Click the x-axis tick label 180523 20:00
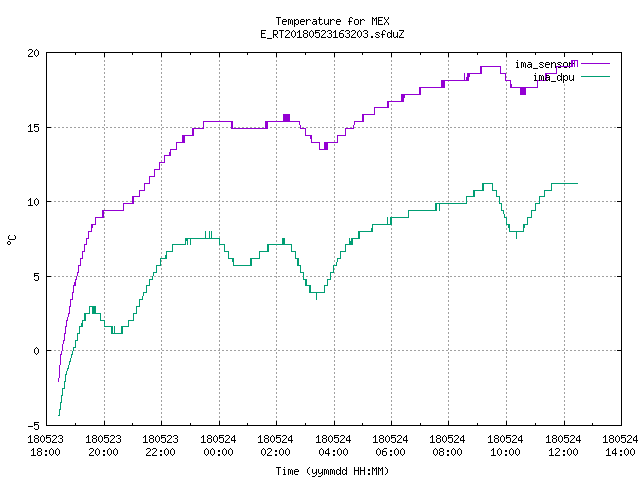640x480 pixels. [x=103, y=446]
